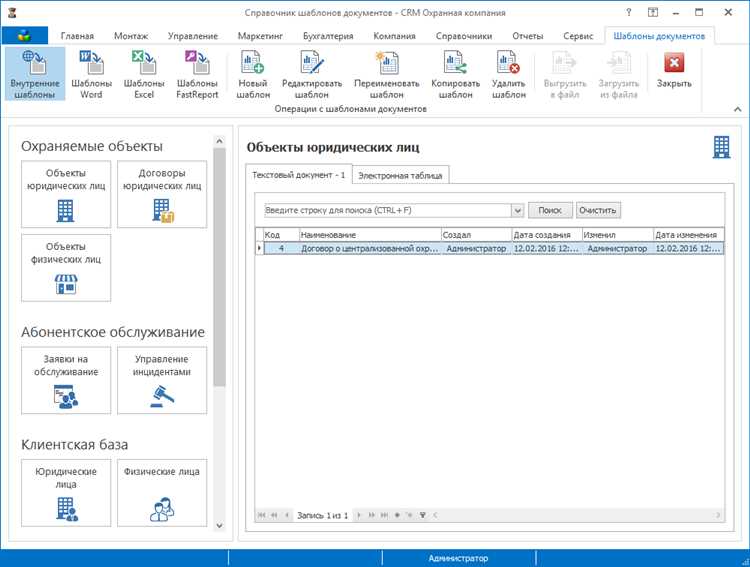Click filter funnel icon in record navigator
This screenshot has height=567, width=750.
point(423,515)
